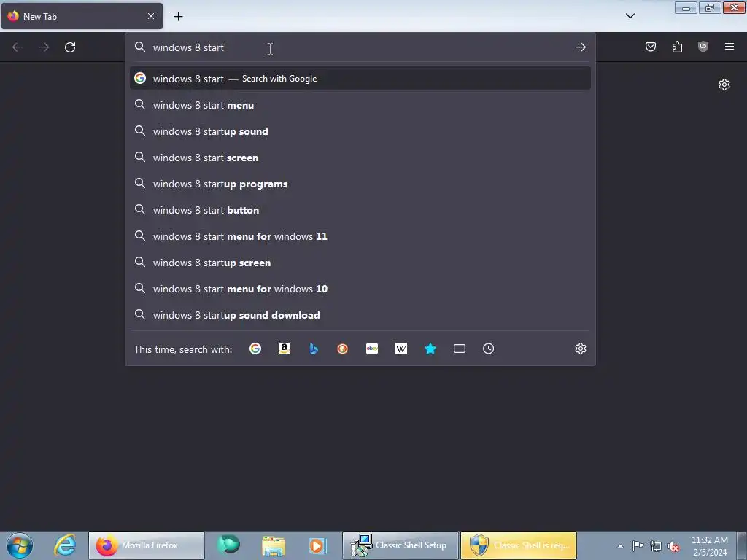Search this time with eBay icon
Viewport: 747px width, 560px height.
pyautogui.click(x=372, y=349)
